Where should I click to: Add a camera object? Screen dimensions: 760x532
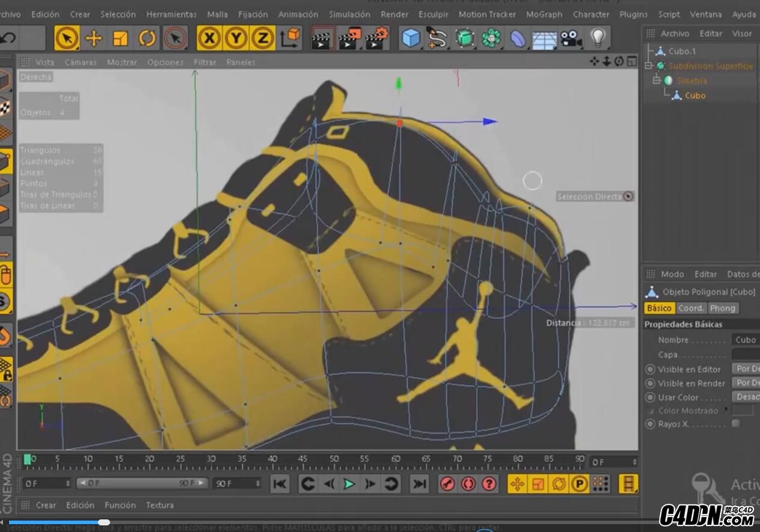tap(571, 38)
